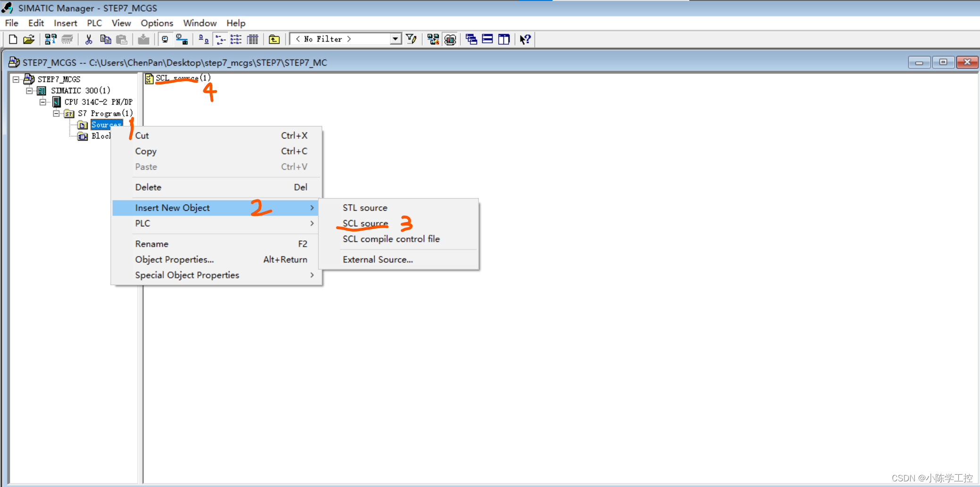Open PLC submenu in context menu

[217, 223]
